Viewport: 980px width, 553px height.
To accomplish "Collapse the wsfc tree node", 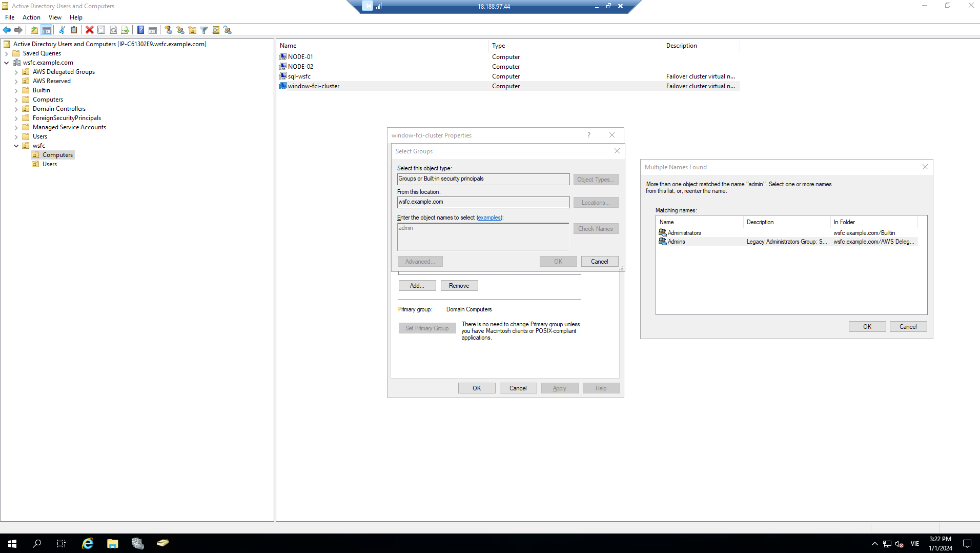I will click(x=16, y=146).
